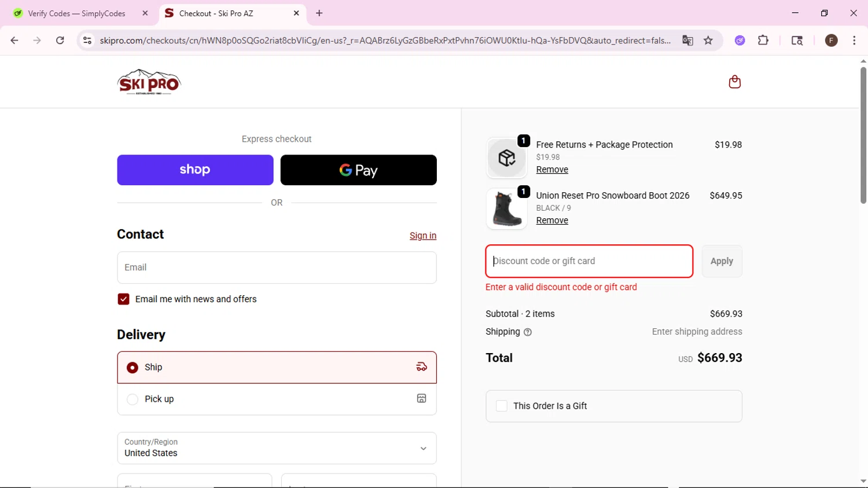Remove Free Returns + Package Protection item
The width and height of the screenshot is (868, 488).
[552, 170]
